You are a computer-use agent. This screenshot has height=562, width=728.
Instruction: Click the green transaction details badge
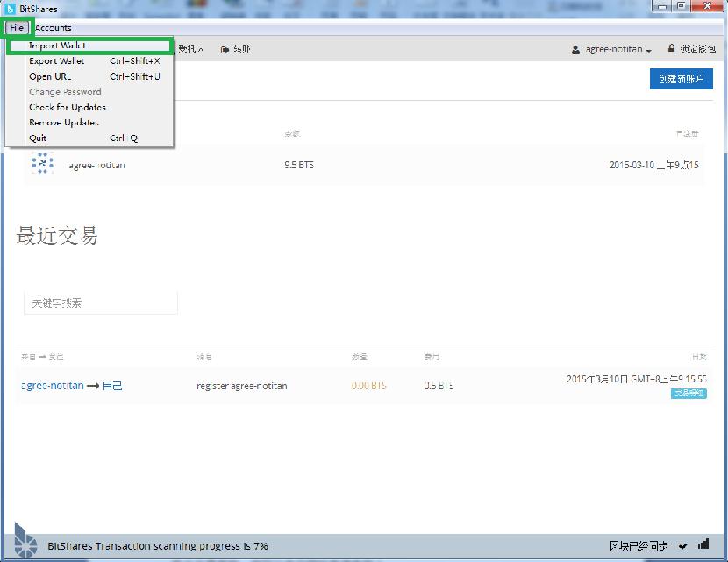689,394
